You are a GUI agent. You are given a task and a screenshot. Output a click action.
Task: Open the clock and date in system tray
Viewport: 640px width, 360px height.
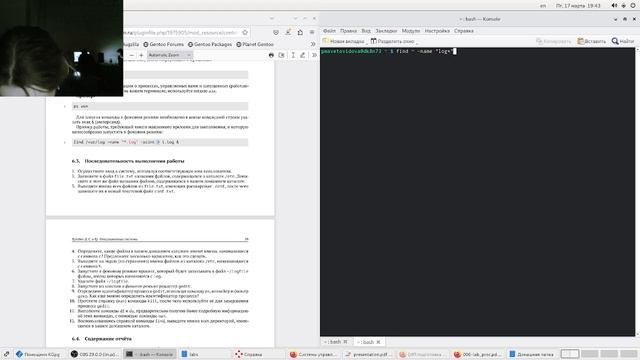click(x=578, y=6)
